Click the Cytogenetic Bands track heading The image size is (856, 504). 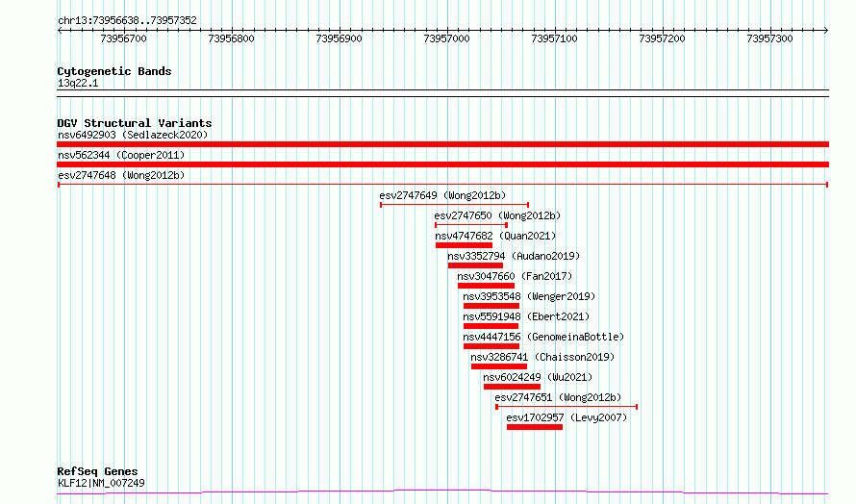[114, 71]
